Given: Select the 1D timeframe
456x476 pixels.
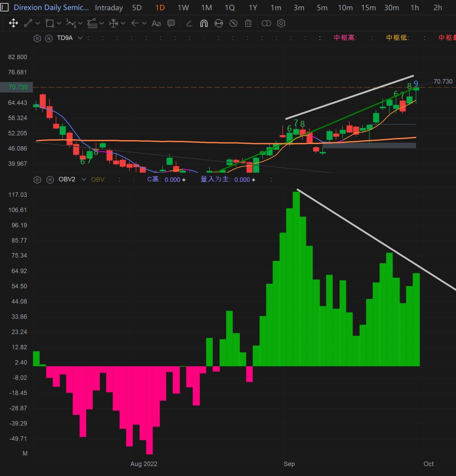Looking at the screenshot, I should (x=160, y=8).
